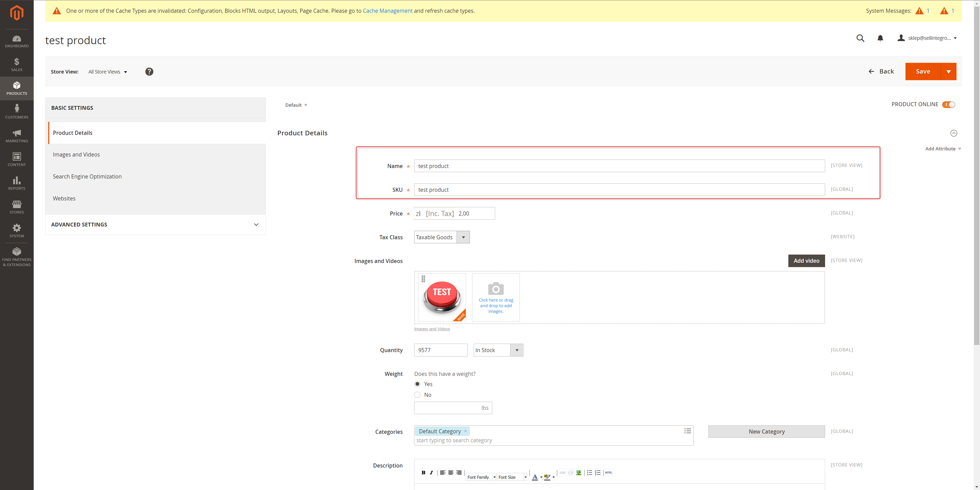Screen dimensions: 980x490
Task: Go back using Back button
Action: click(881, 71)
